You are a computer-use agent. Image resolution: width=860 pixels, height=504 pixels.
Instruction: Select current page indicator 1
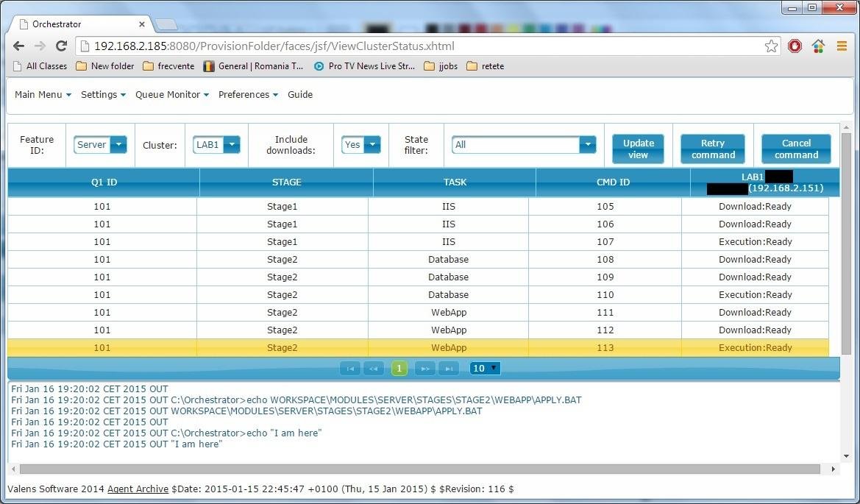[x=399, y=368]
